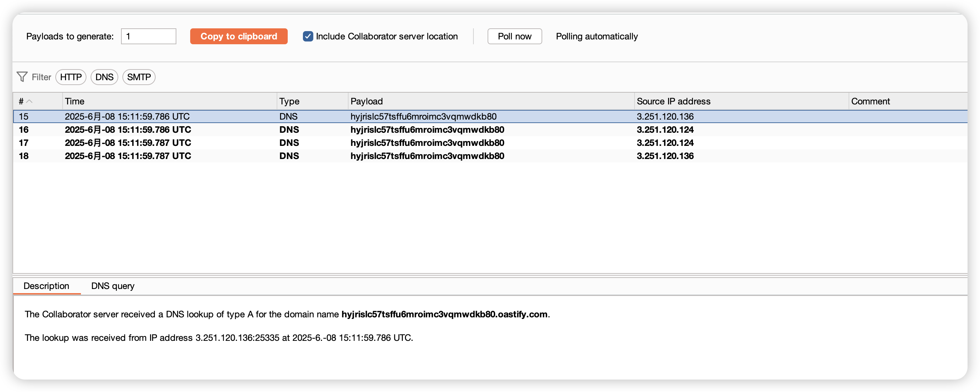This screenshot has height=392, width=980.
Task: Sort by the Type column header
Action: coord(289,101)
